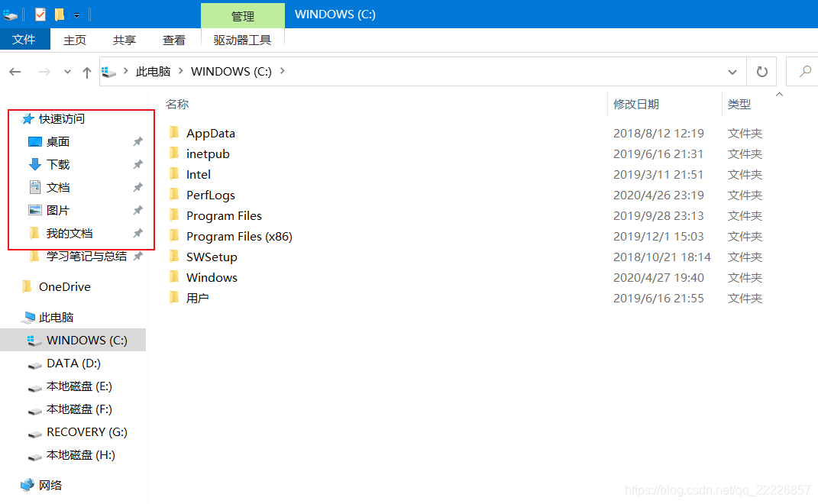Select the inetpub folder
818x504 pixels.
(208, 154)
